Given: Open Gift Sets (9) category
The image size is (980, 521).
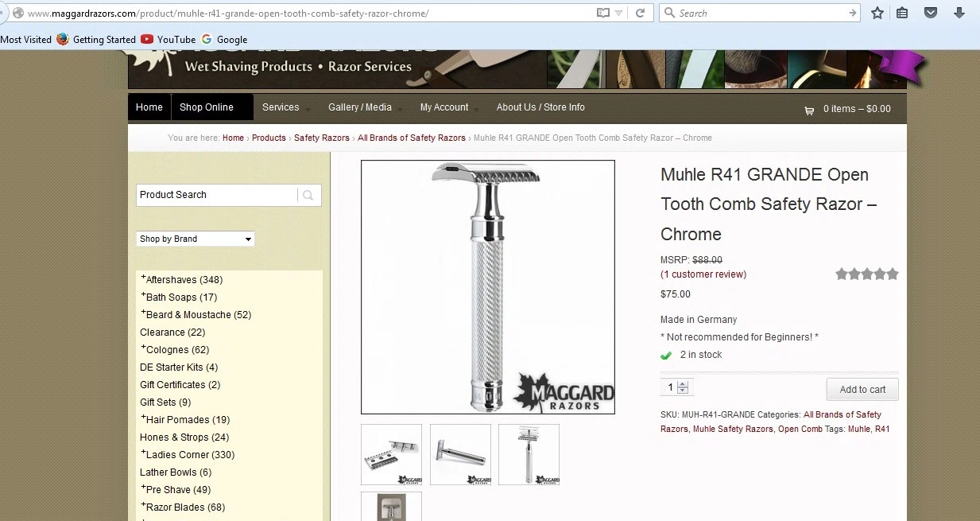Looking at the screenshot, I should (165, 402).
